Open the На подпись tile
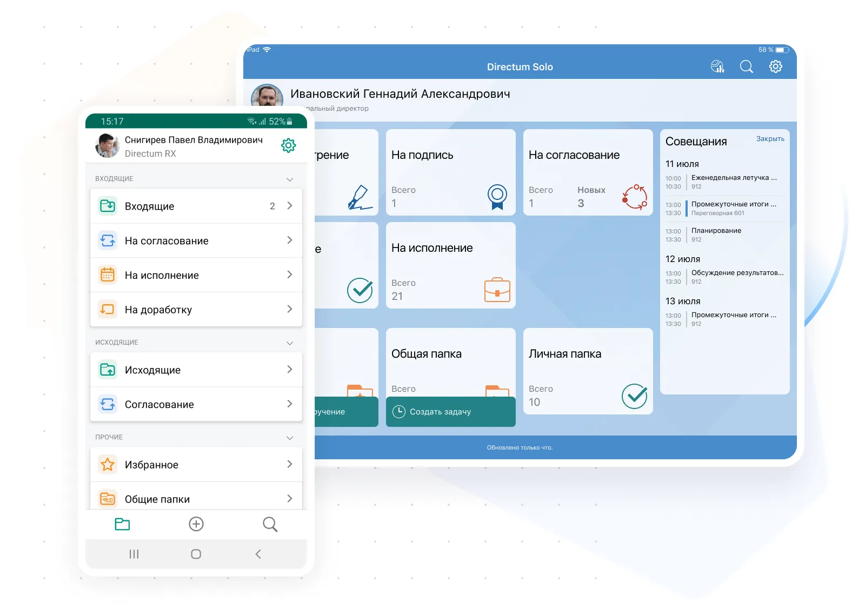 click(x=450, y=172)
